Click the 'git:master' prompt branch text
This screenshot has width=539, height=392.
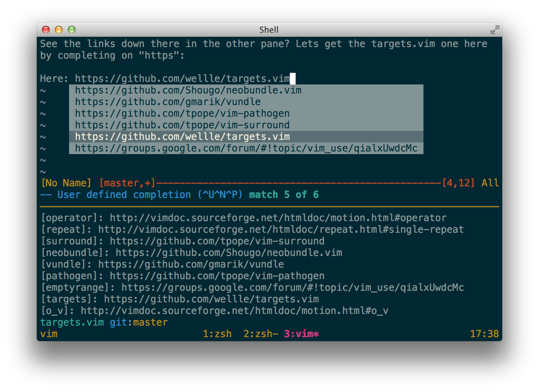[139, 322]
